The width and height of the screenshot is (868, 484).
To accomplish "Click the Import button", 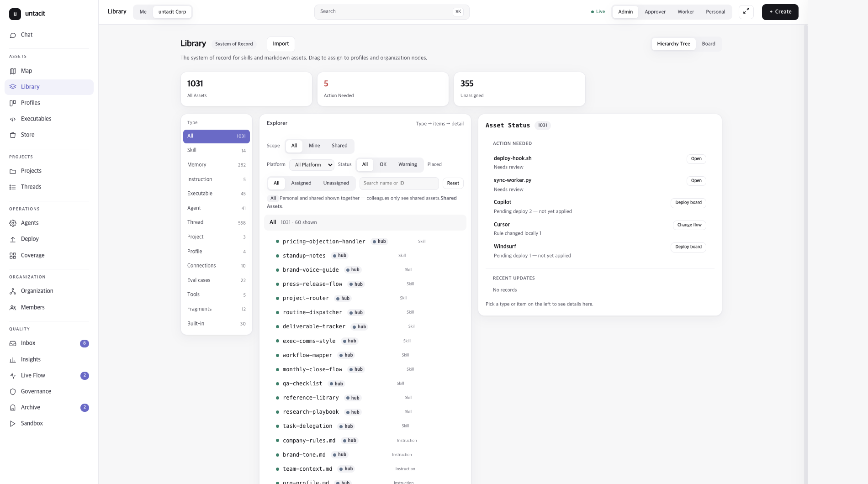I will coord(281,44).
